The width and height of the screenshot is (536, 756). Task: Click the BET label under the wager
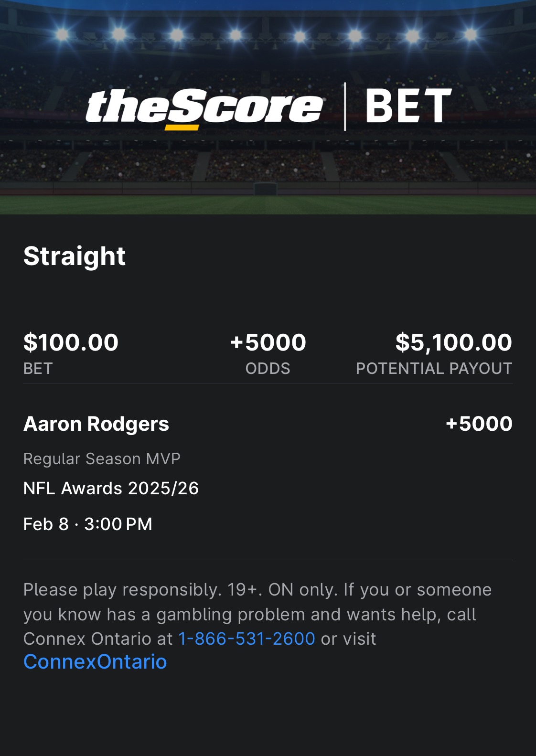click(38, 369)
